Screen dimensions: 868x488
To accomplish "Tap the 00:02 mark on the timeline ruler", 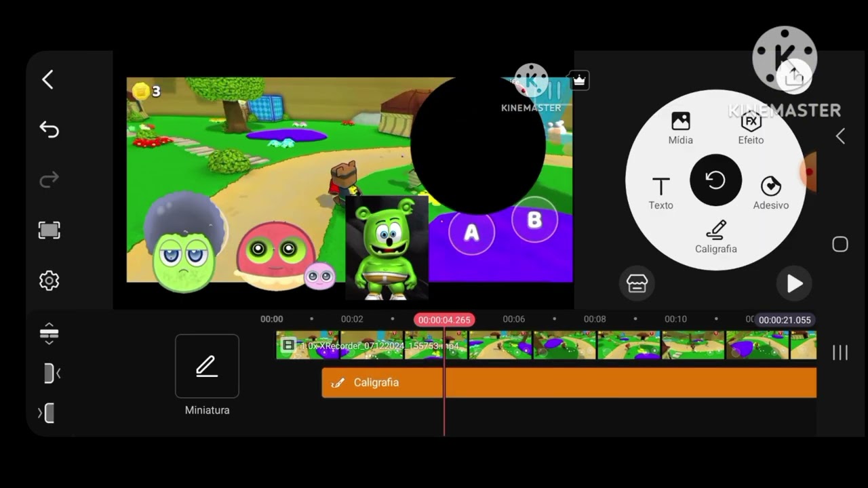I will (352, 319).
